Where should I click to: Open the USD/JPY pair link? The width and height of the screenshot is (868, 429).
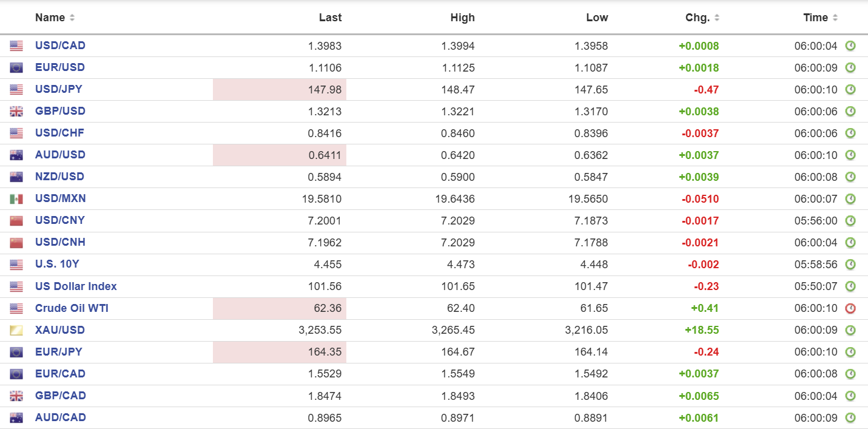[x=59, y=89]
